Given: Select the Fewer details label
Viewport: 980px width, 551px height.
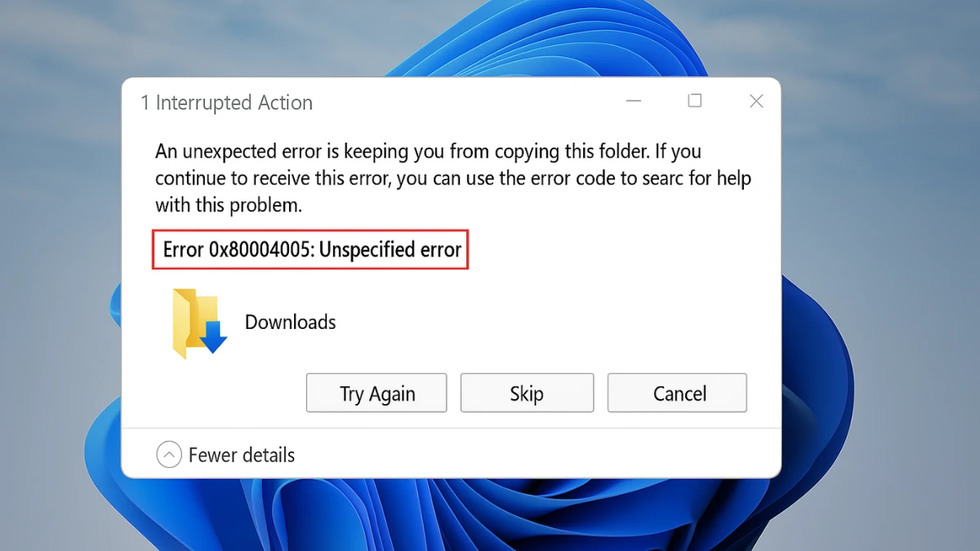Looking at the screenshot, I should click(x=242, y=455).
